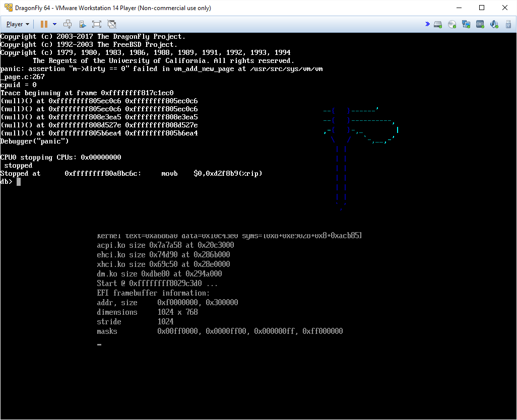Toggle Unity mode icon
The height and width of the screenshot is (420, 517).
click(x=112, y=24)
